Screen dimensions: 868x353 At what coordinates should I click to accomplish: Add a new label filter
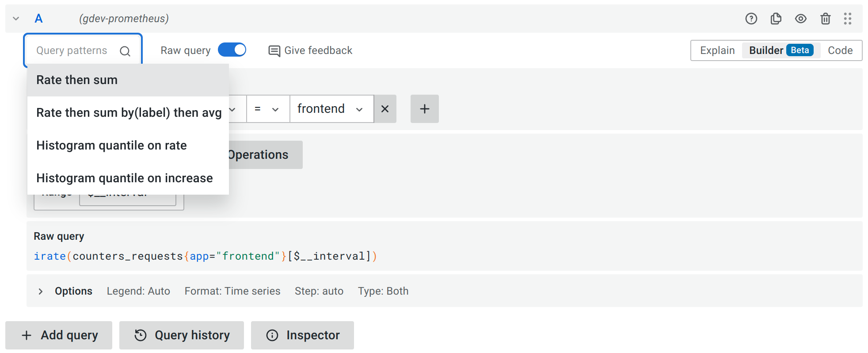tap(424, 109)
